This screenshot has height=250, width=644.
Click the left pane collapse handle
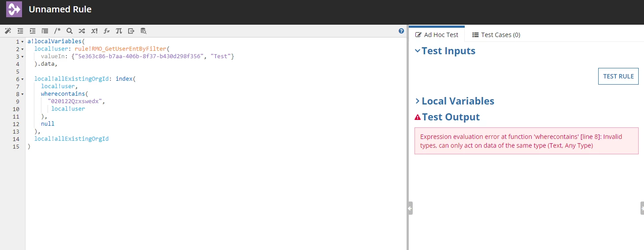pos(410,208)
